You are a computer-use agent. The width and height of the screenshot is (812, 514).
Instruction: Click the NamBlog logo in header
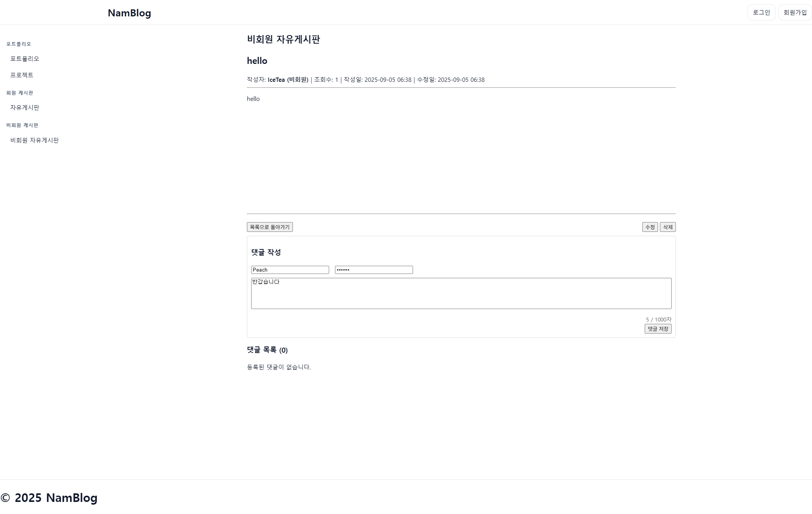[x=129, y=13]
